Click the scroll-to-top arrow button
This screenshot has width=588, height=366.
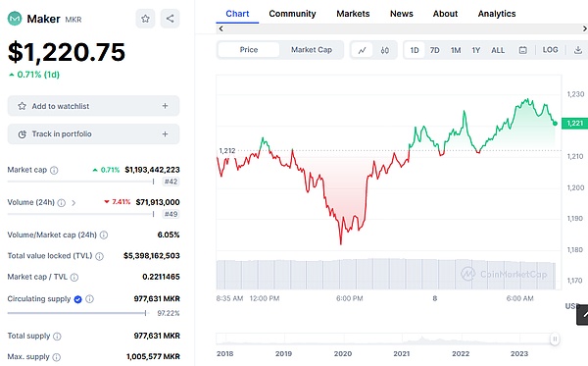(583, 315)
